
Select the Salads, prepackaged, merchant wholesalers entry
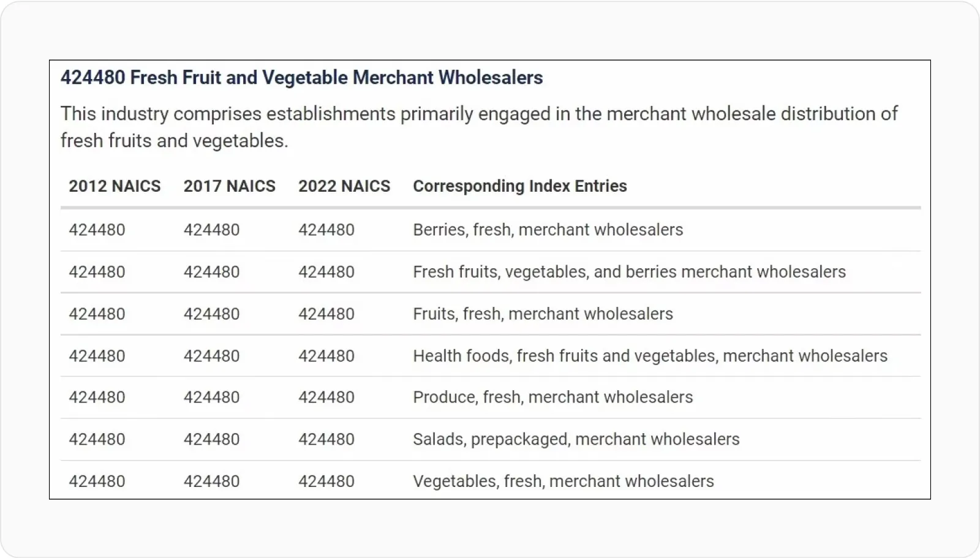tap(576, 439)
